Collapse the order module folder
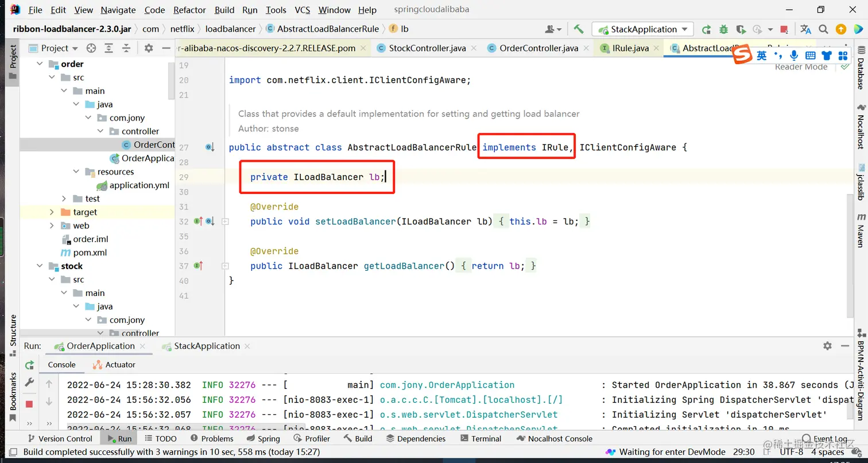The image size is (868, 463). point(40,64)
